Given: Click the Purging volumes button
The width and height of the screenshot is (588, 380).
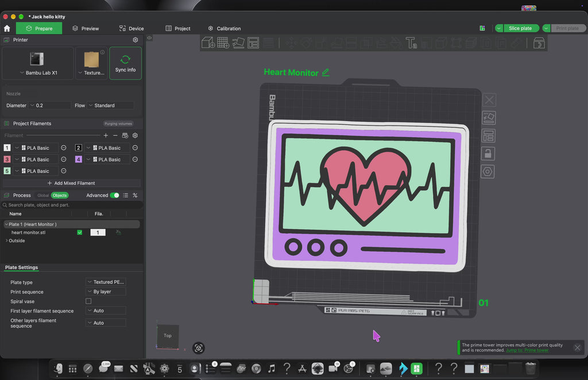Looking at the screenshot, I should pyautogui.click(x=118, y=123).
